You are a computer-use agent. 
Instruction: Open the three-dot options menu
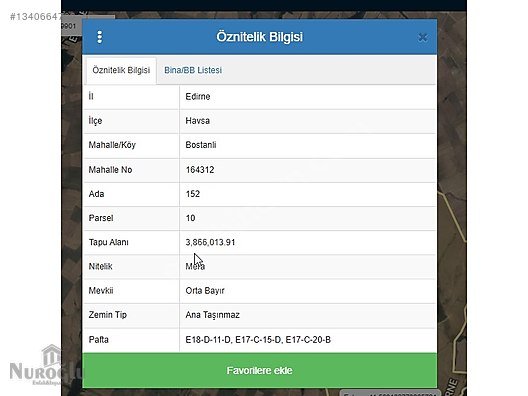click(x=99, y=37)
